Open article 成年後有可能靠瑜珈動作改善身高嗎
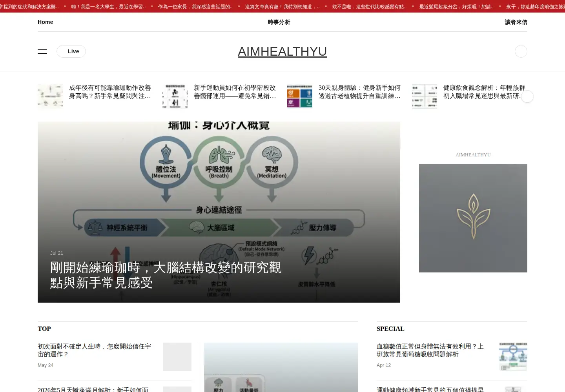565x392 pixels. (110, 92)
